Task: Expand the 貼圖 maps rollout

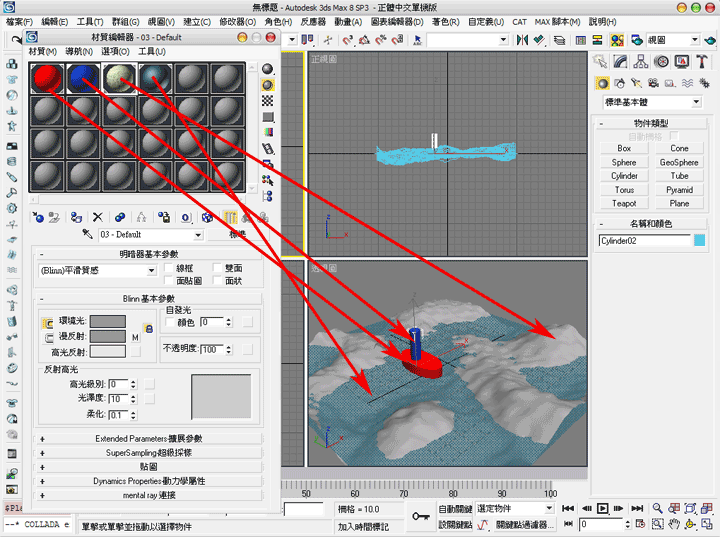Action: tap(149, 467)
